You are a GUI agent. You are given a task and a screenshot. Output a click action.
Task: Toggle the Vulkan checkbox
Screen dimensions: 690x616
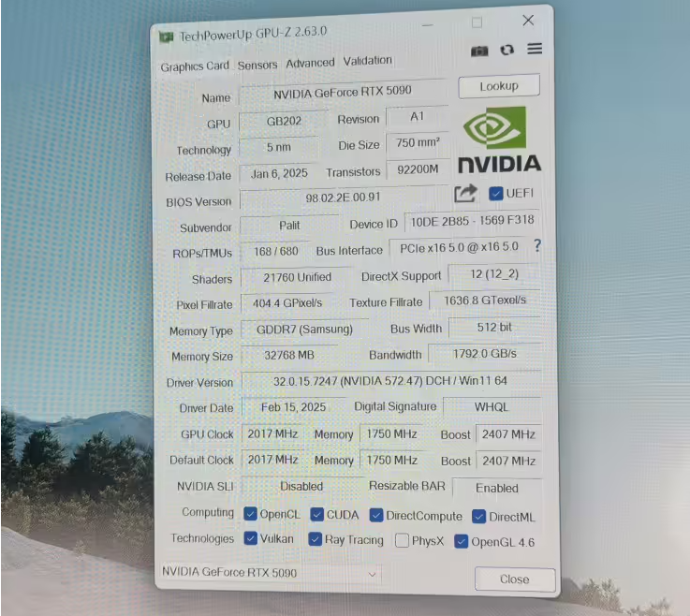tap(250, 538)
